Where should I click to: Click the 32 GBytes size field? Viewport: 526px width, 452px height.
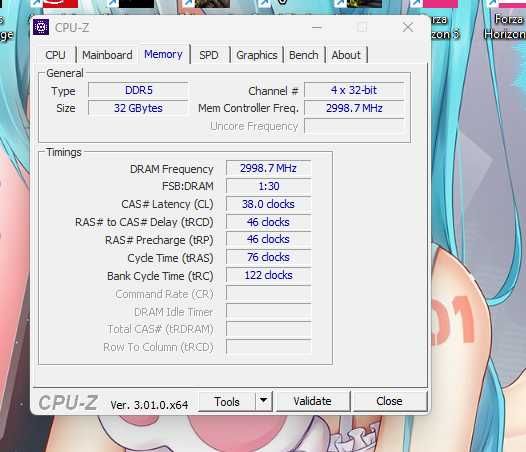(138, 108)
